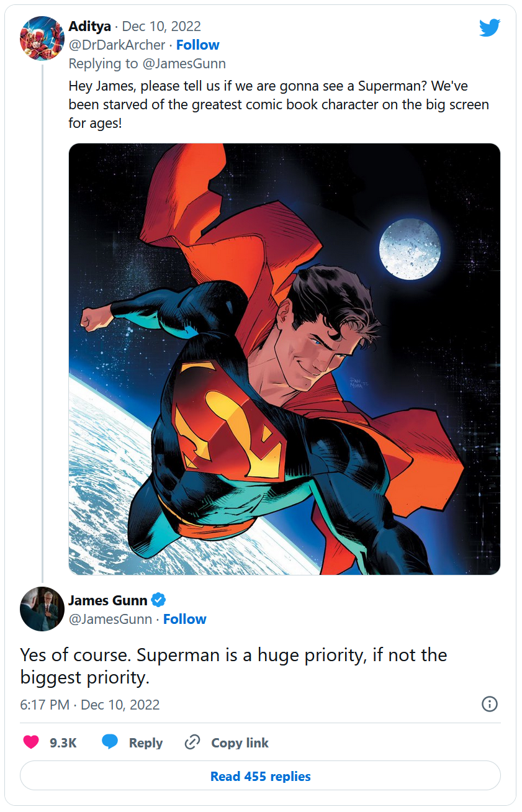Click James Gunn's verified badge
This screenshot has width=522, height=812.
tap(159, 600)
